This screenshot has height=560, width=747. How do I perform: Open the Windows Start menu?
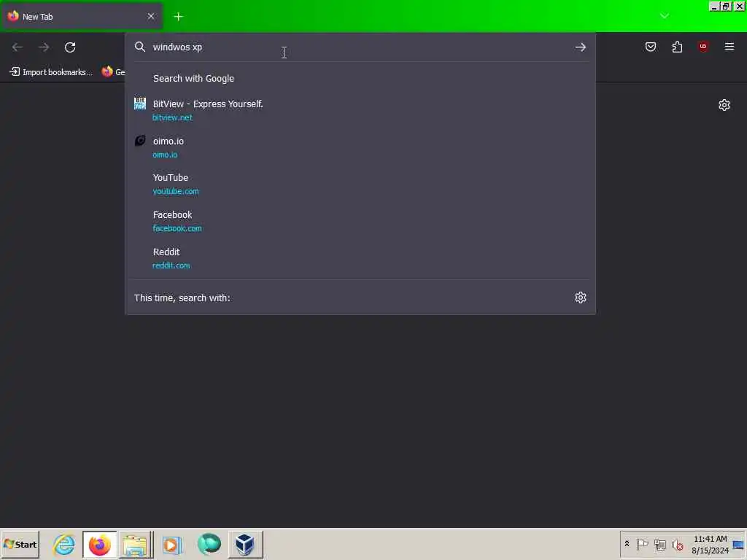tap(20, 544)
